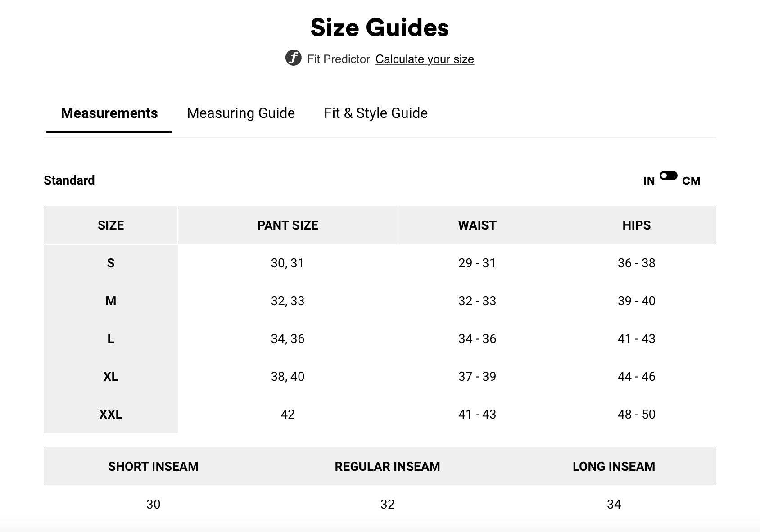Screen dimensions: 760x532
Task: Click the CM unit label
Action: [x=691, y=181]
